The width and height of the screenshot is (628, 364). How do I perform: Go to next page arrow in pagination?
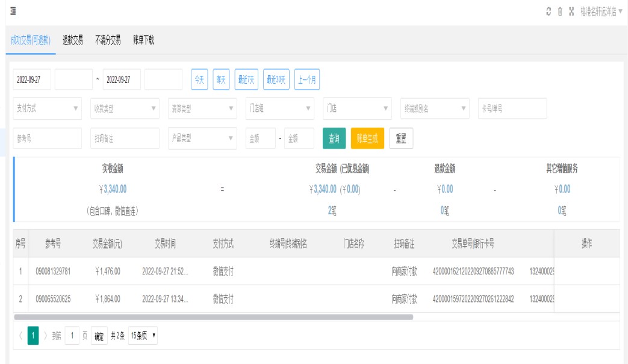pos(45,336)
